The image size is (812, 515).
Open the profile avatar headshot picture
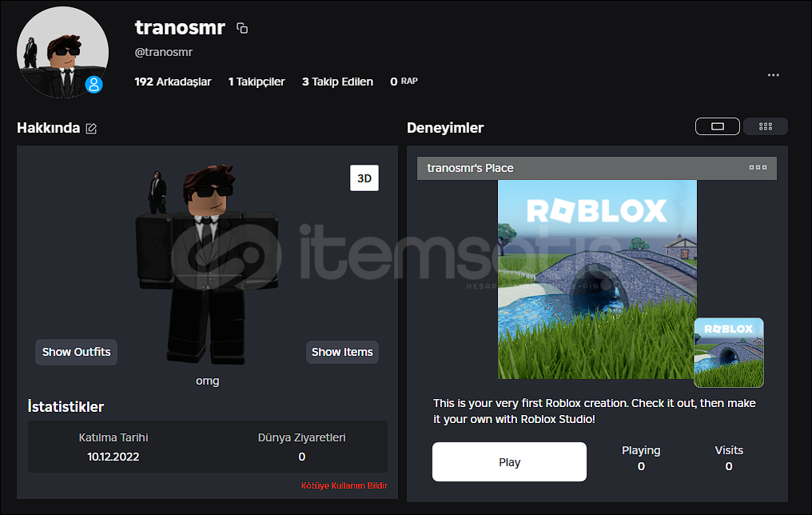[x=62, y=52]
